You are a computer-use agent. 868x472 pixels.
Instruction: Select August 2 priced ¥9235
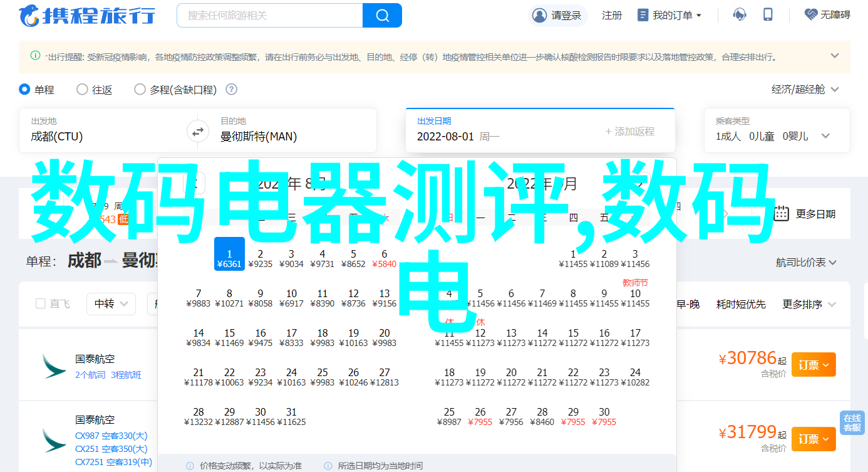pos(260,258)
